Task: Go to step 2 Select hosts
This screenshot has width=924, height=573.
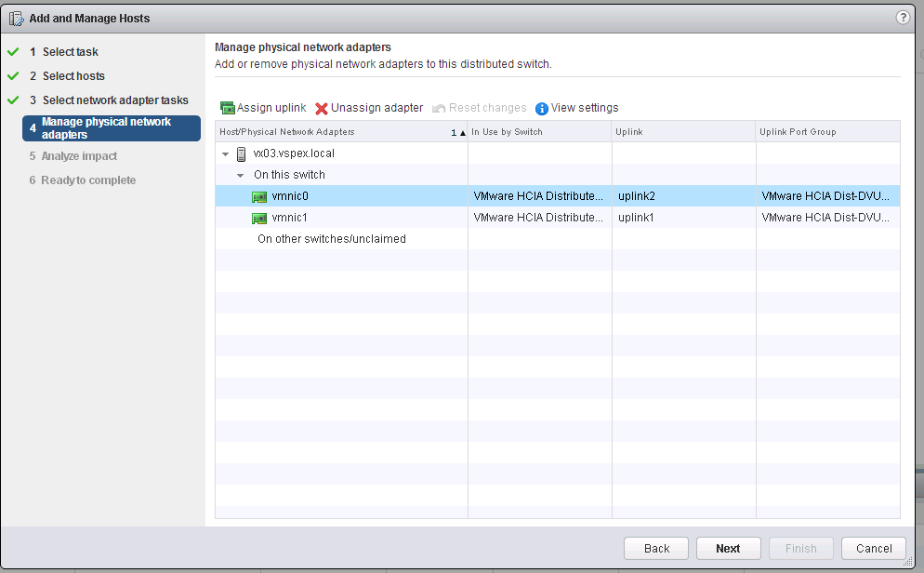Action: [67, 76]
